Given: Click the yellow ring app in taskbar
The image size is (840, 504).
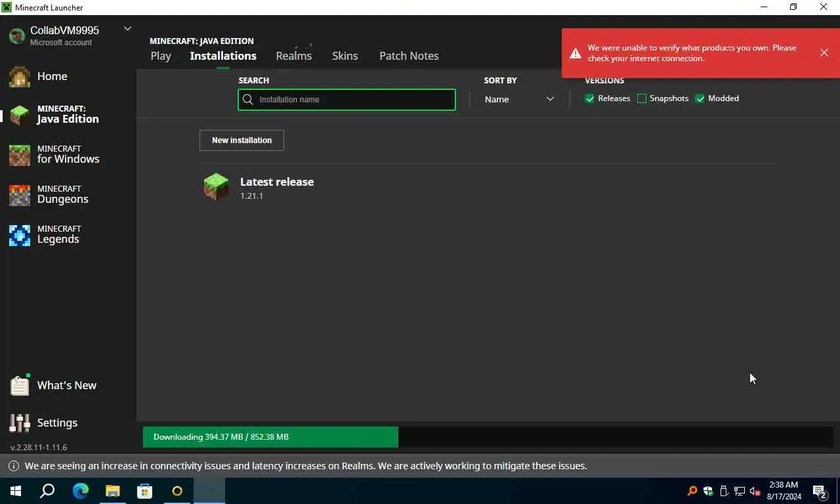Looking at the screenshot, I should pyautogui.click(x=177, y=491).
